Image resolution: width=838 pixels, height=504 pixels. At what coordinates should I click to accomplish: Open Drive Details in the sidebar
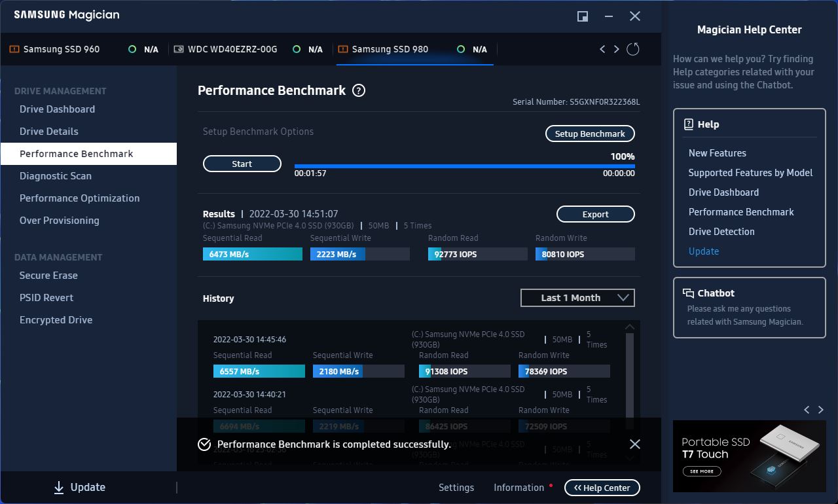click(x=88, y=132)
